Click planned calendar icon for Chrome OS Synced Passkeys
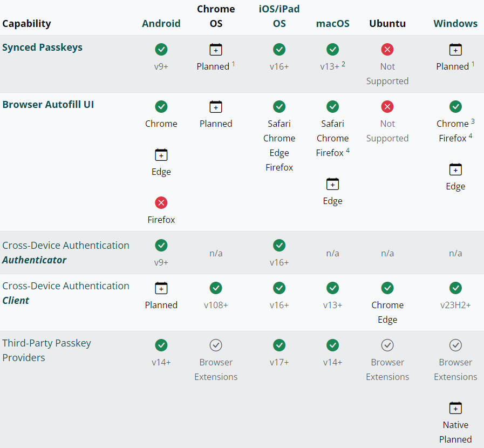The height and width of the screenshot is (448, 484). tap(216, 50)
